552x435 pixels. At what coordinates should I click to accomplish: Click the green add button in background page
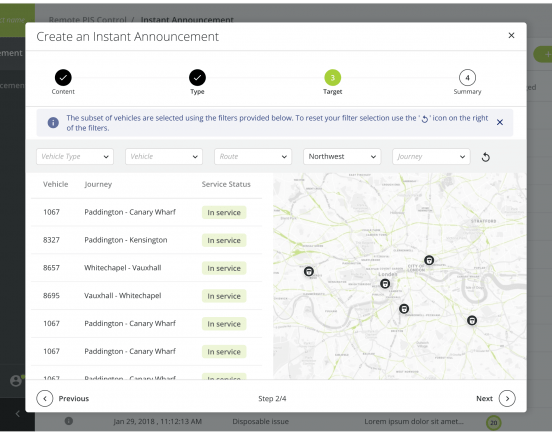[x=543, y=54]
